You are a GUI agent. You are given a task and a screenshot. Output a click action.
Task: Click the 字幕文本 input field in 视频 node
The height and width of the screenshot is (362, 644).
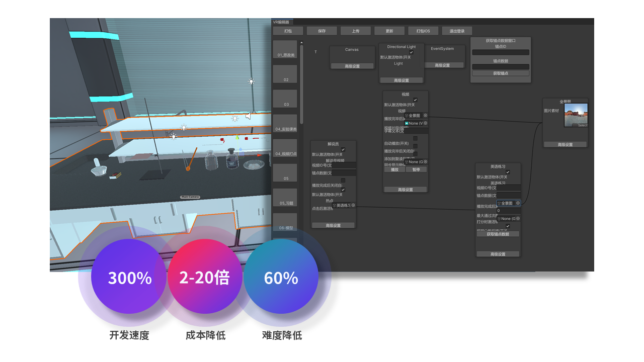click(416, 131)
